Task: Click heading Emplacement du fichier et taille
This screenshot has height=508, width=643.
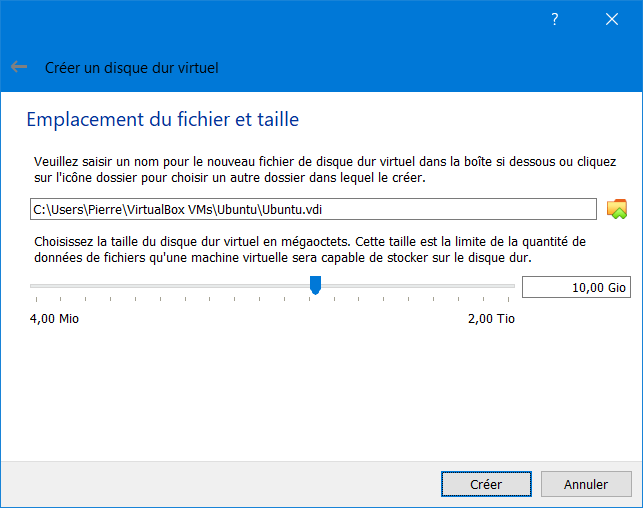Action: (x=163, y=120)
